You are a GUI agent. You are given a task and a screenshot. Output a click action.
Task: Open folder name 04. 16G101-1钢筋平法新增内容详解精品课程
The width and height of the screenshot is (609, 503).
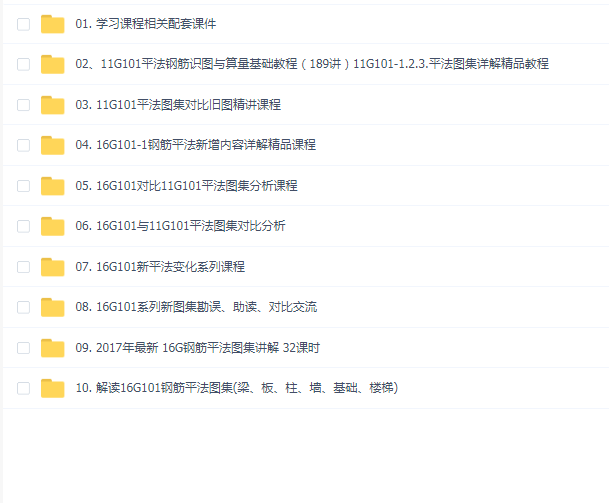pos(195,145)
